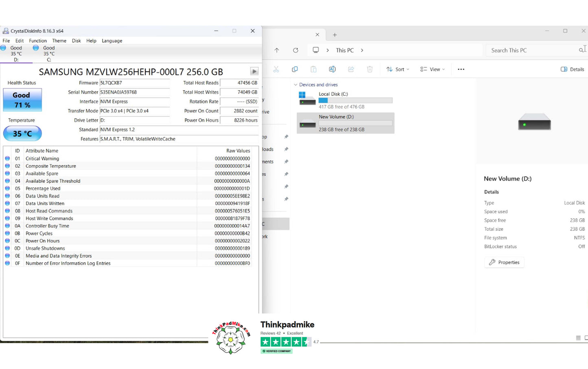The height and width of the screenshot is (369, 588).
Task: Select the Host Write Commands row
Action: 127,219
